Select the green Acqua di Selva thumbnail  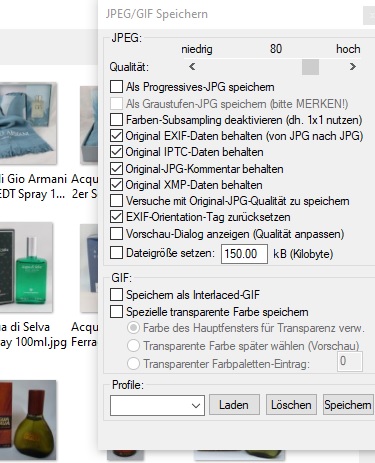coord(26,268)
